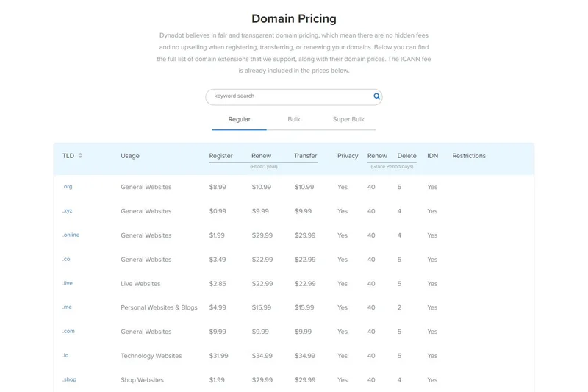Image resolution: width=588 pixels, height=392 pixels.
Task: Open the Super Bulk pricing tab
Action: click(x=348, y=119)
